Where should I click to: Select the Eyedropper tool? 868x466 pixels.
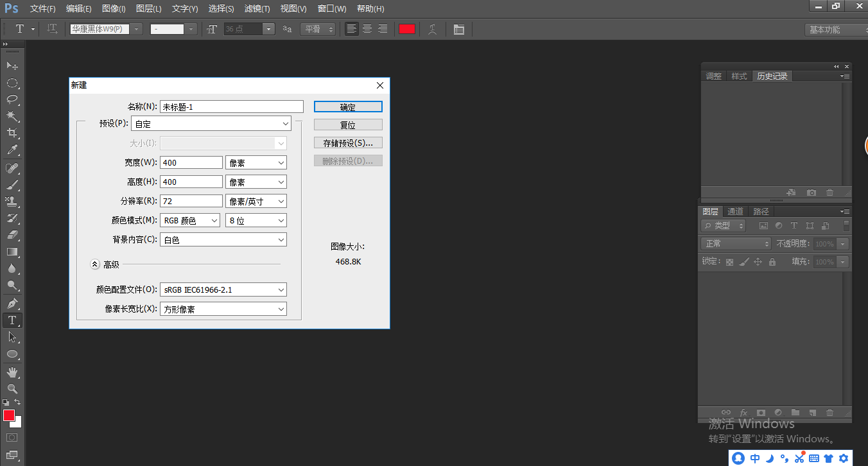coord(12,150)
